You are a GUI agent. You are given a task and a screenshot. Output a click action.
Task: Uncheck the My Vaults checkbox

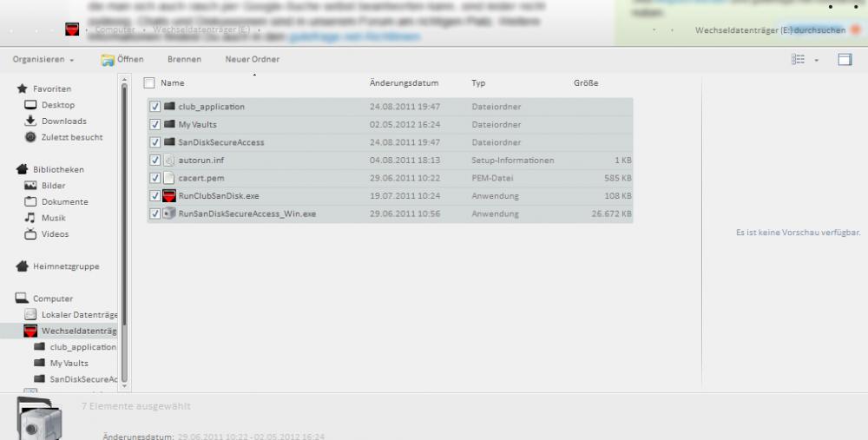[x=155, y=125]
